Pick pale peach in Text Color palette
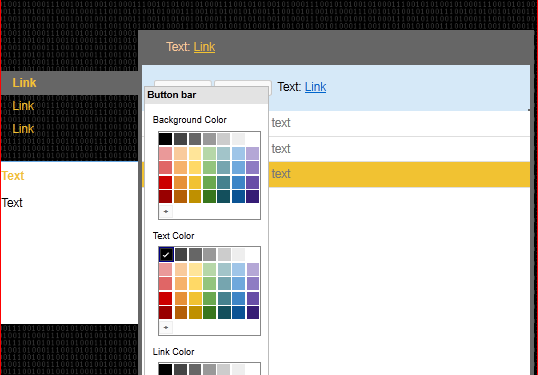This screenshot has width=538, height=375. pos(181,270)
